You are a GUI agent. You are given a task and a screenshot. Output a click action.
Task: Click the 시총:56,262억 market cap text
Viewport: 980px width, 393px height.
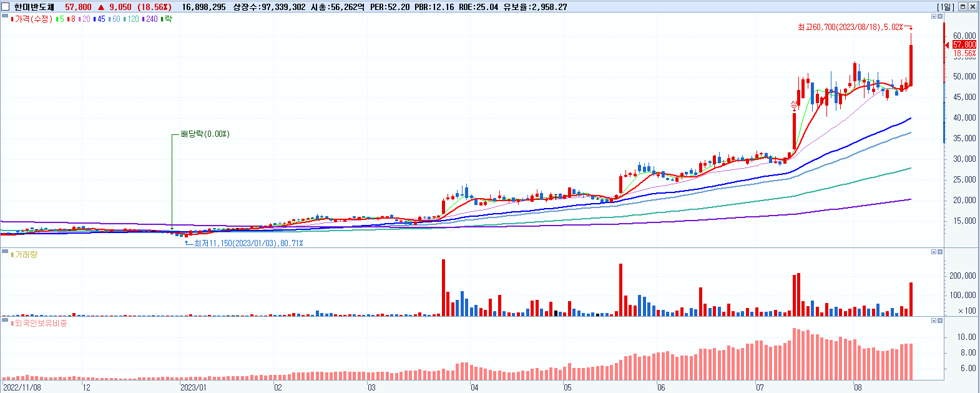[x=338, y=7]
